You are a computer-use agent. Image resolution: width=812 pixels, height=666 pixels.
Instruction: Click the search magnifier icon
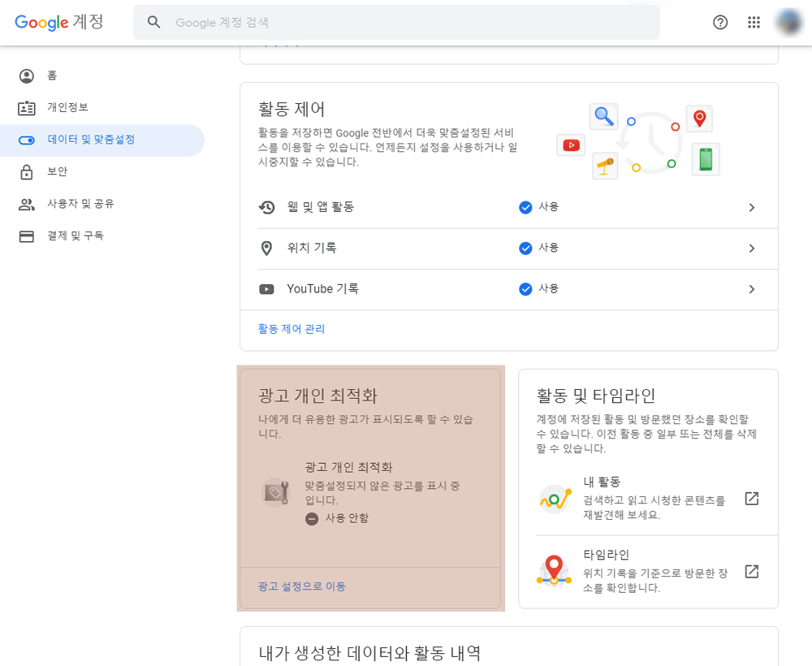pos(153,22)
